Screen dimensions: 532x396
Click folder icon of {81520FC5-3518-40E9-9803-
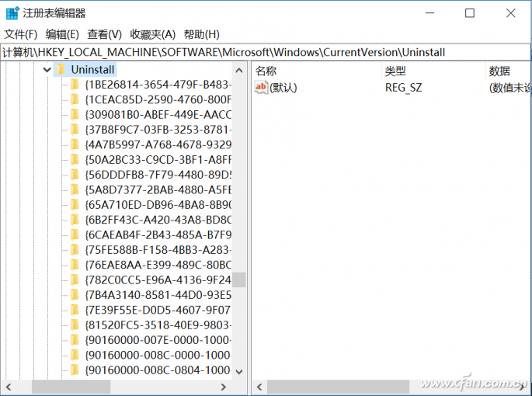(75, 325)
